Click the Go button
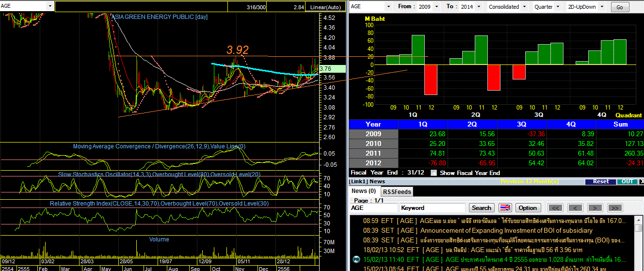Screen dimensions: 644x271 (620, 7)
